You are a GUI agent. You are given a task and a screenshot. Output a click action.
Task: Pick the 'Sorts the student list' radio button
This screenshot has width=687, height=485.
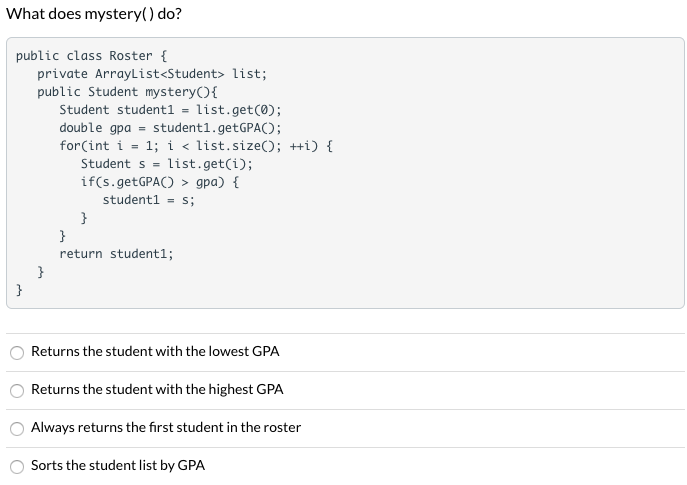tap(17, 467)
